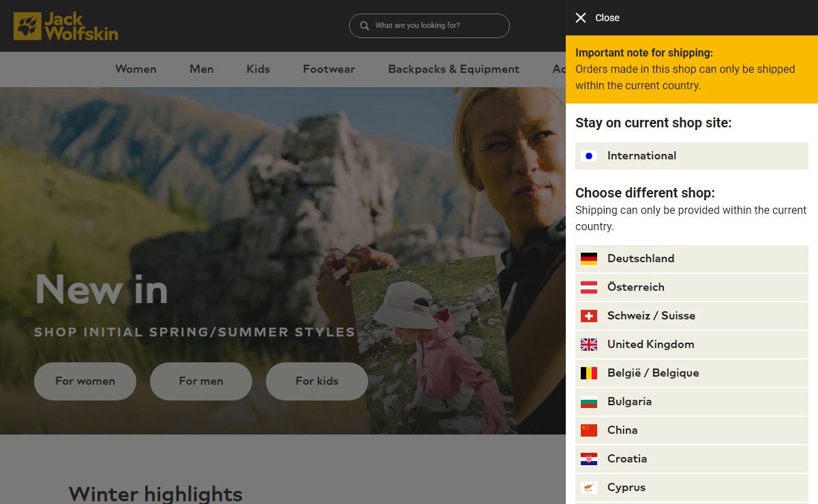Click the 'Stay on current shop site:' heading

click(x=653, y=123)
